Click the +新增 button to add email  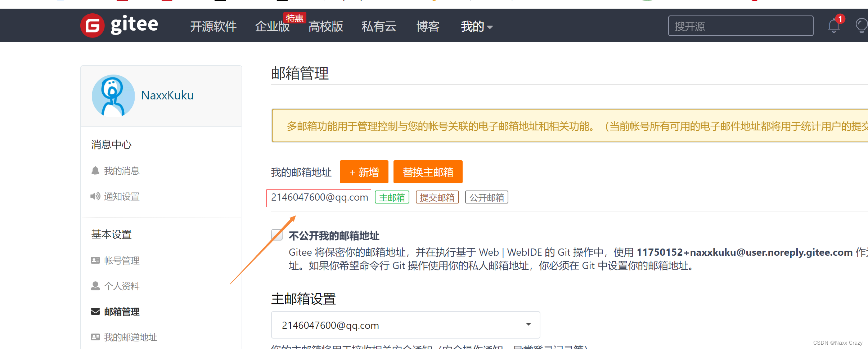(x=364, y=172)
